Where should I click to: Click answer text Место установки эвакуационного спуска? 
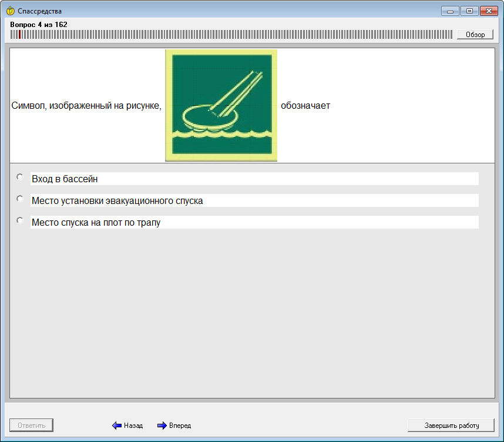[117, 200]
